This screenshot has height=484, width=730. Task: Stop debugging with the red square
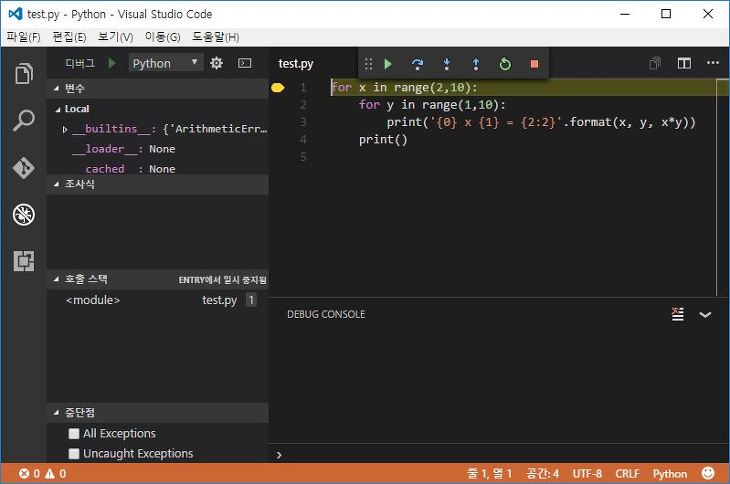click(x=534, y=64)
